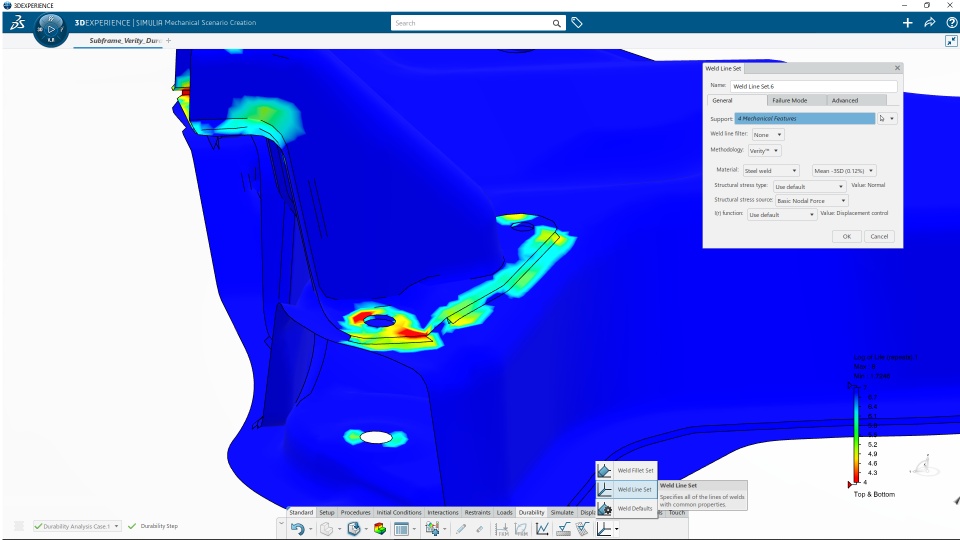Image resolution: width=960 pixels, height=540 pixels.
Task: Open the tag (6WTags) icon
Action: pos(577,23)
